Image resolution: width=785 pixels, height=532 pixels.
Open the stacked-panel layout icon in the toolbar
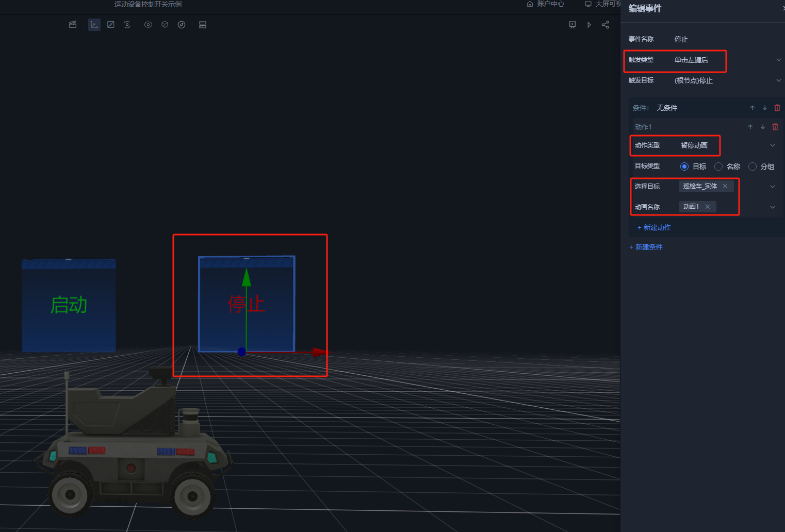click(x=203, y=25)
